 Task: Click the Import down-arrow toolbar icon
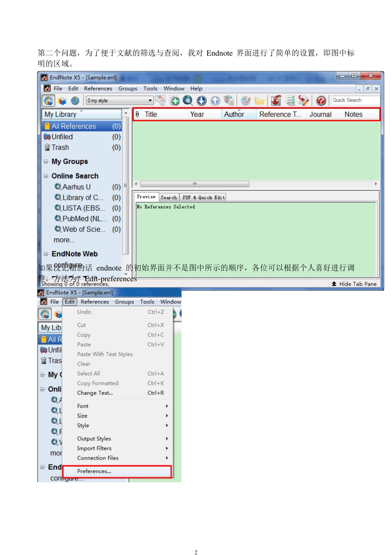(201, 100)
